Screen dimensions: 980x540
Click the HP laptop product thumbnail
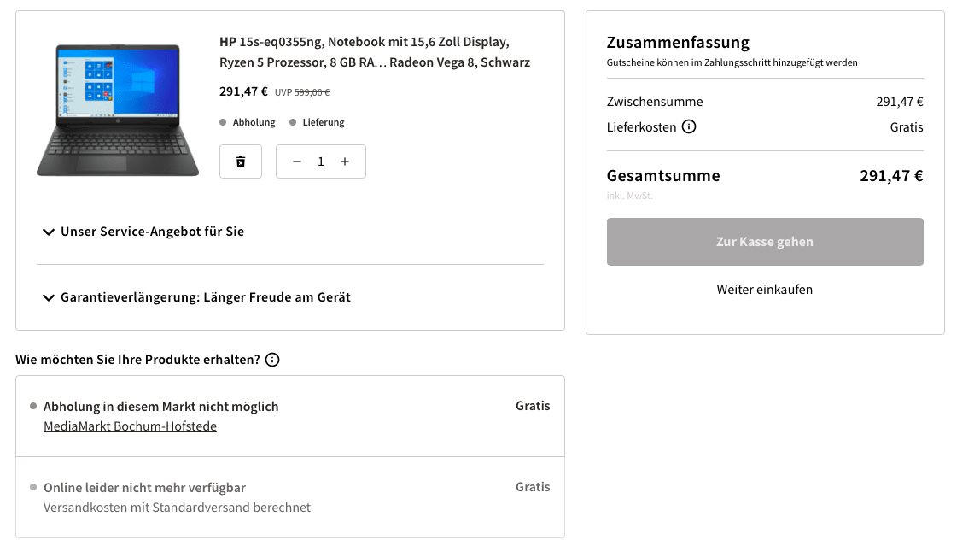[x=118, y=110]
